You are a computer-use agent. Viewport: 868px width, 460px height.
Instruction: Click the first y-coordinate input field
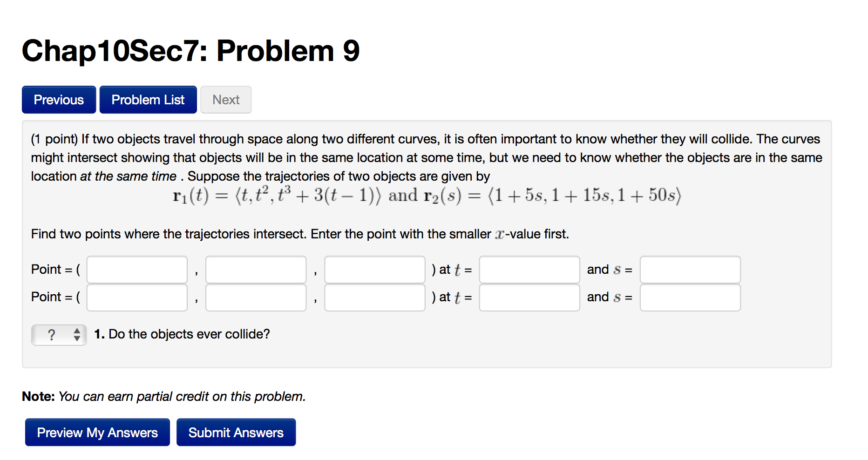click(x=256, y=269)
